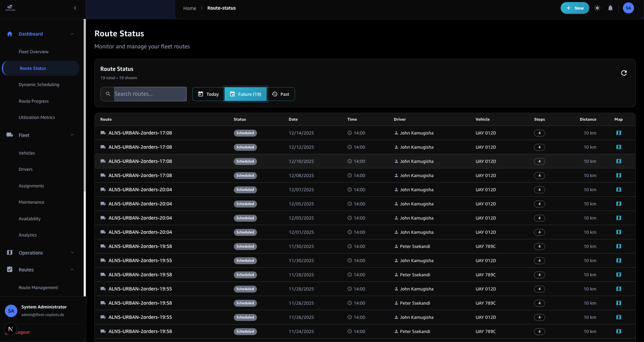Switch to the Today routes filter
The width and height of the screenshot is (644, 342).
click(208, 94)
